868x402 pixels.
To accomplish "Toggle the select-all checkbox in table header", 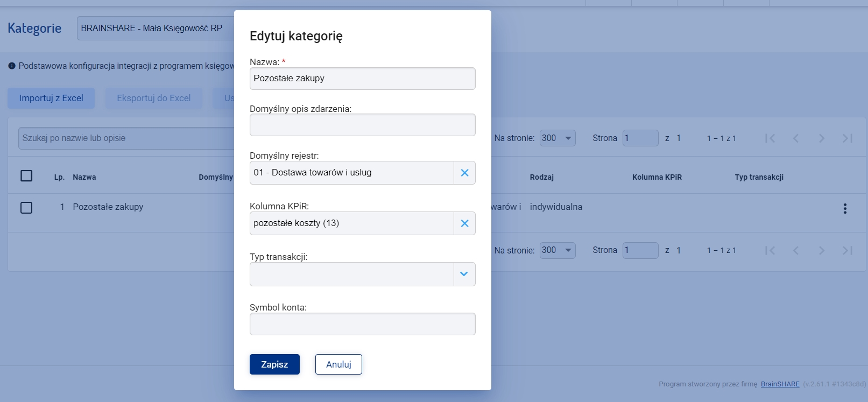I will click(x=26, y=176).
